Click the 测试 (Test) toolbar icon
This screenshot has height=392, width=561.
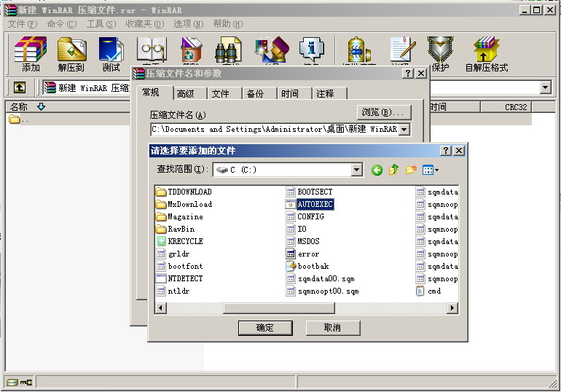pyautogui.click(x=111, y=54)
